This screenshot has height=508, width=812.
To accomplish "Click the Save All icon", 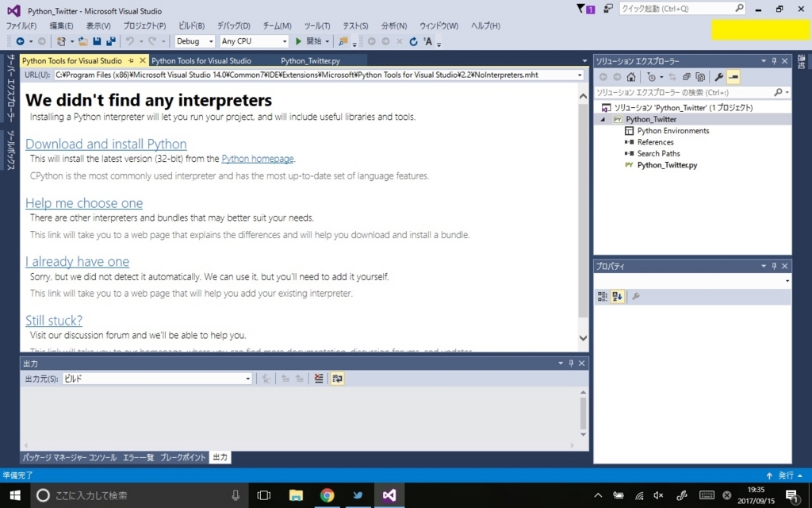I will tap(111, 41).
